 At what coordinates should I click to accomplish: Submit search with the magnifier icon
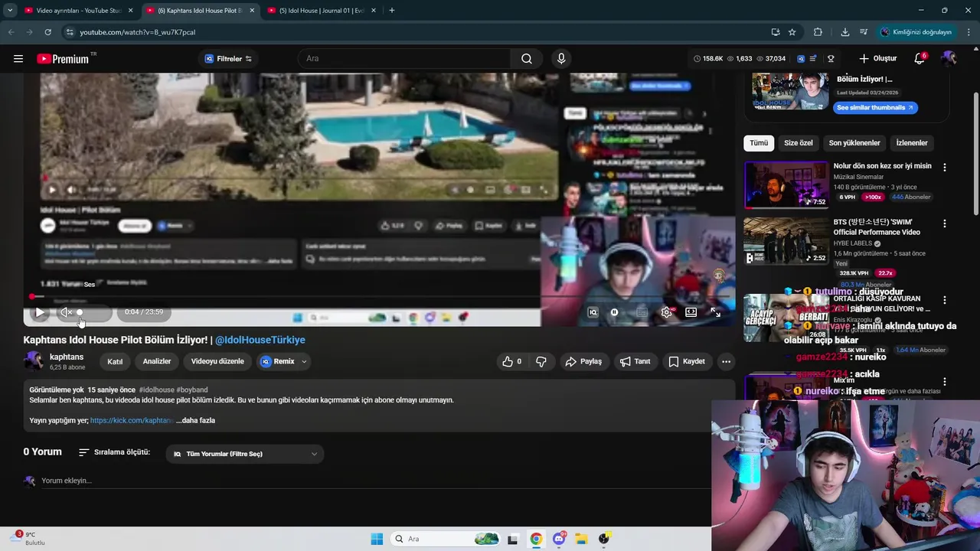point(527,58)
